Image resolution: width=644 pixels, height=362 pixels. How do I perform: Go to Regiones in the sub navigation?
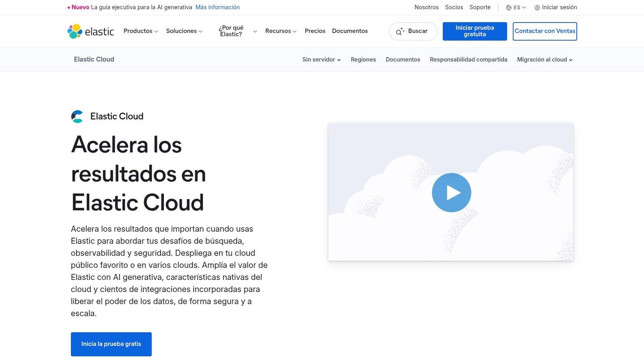coord(363,60)
